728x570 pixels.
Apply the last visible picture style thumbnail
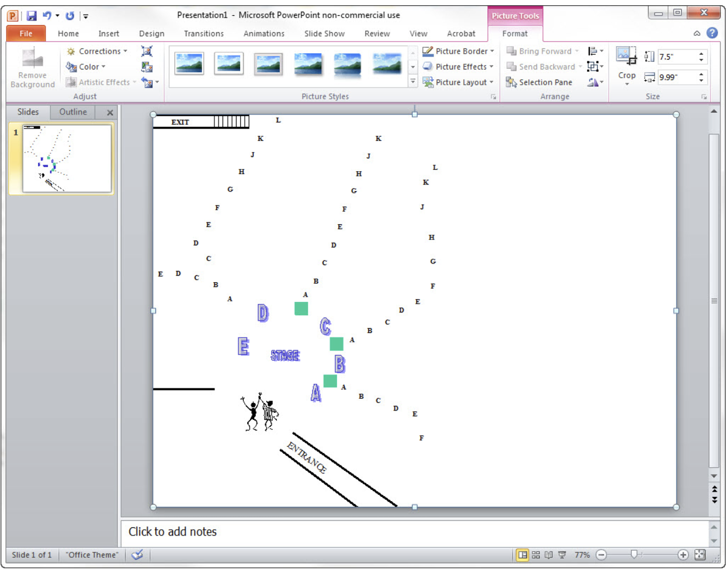[387, 64]
